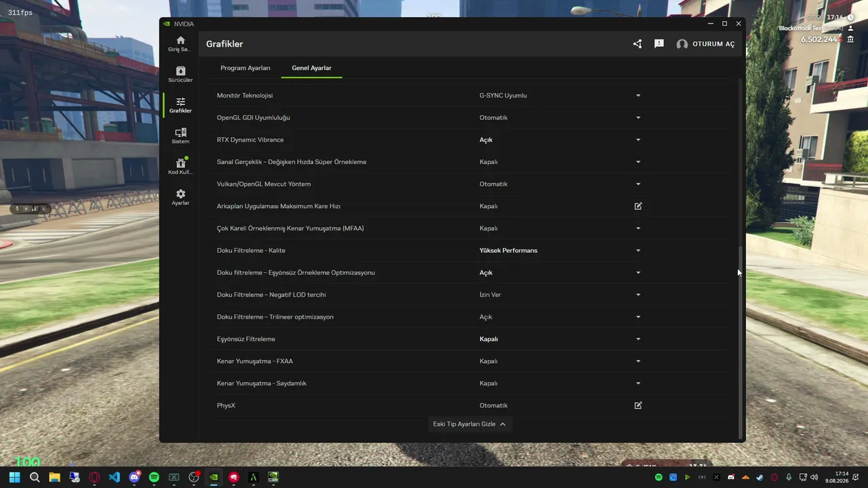Screen dimensions: 868x488
Task: Open the MFAA dropdown arrow
Action: tap(638, 228)
